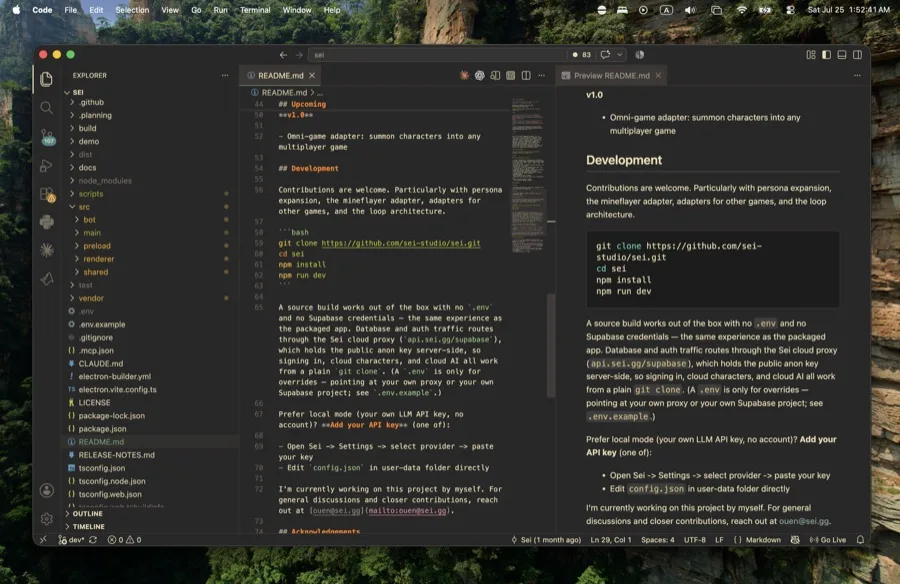Viewport: 900px width, 584px height.
Task: Open macOS Control Center in menu bar
Action: pyautogui.click(x=790, y=10)
